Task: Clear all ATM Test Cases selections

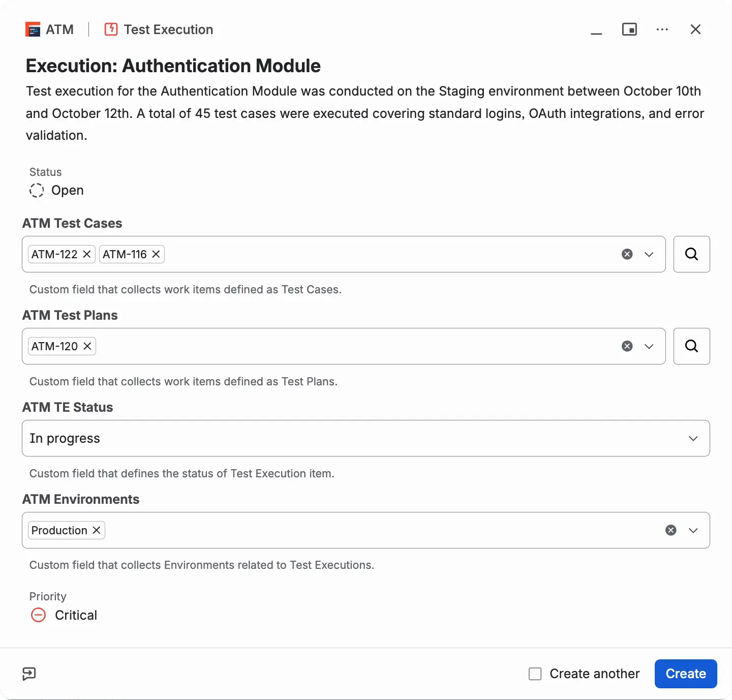Action: [x=627, y=254]
